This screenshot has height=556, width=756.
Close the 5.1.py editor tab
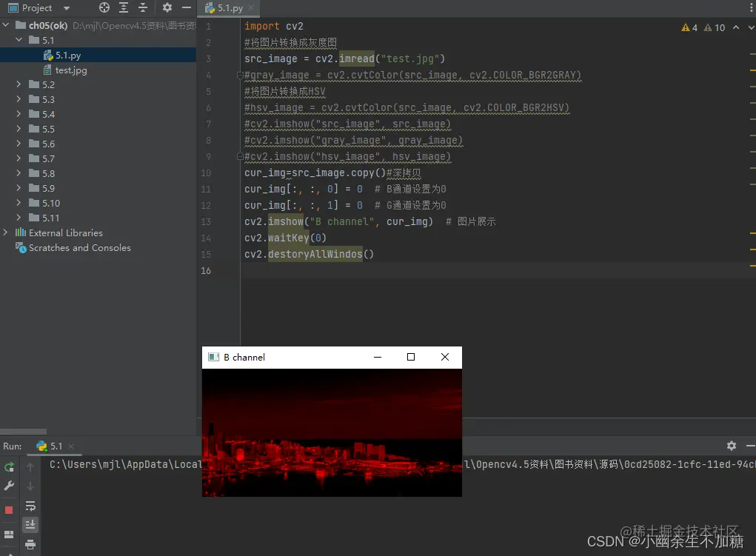[251, 7]
